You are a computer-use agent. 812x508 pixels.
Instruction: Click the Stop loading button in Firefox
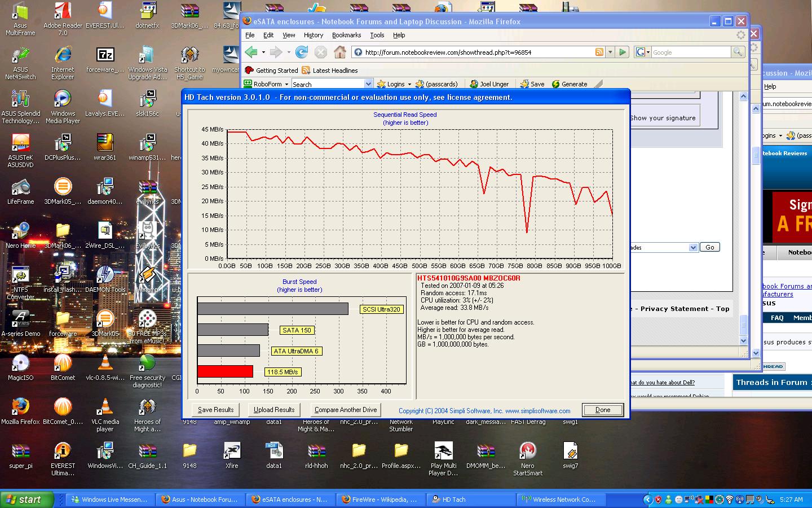321,52
